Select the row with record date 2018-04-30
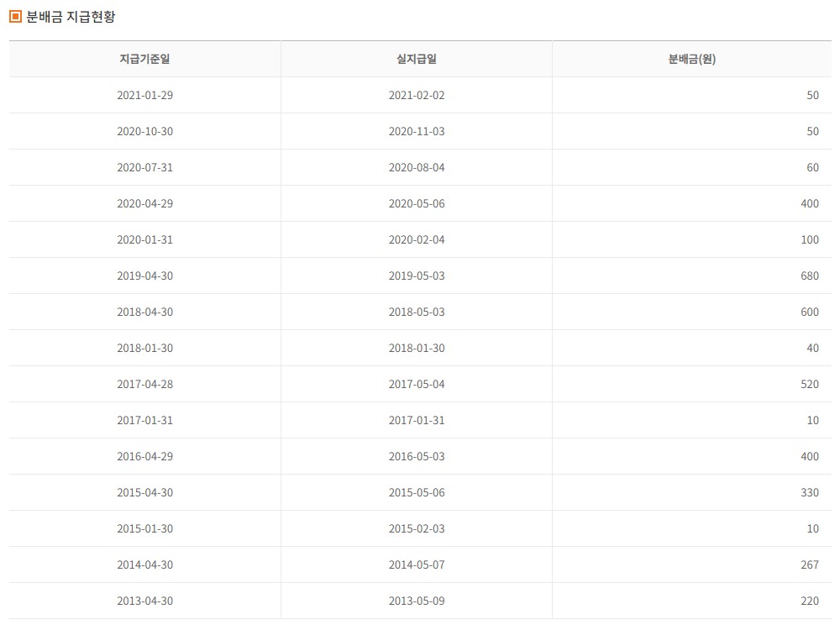This screenshot has width=840, height=630. coord(144,312)
